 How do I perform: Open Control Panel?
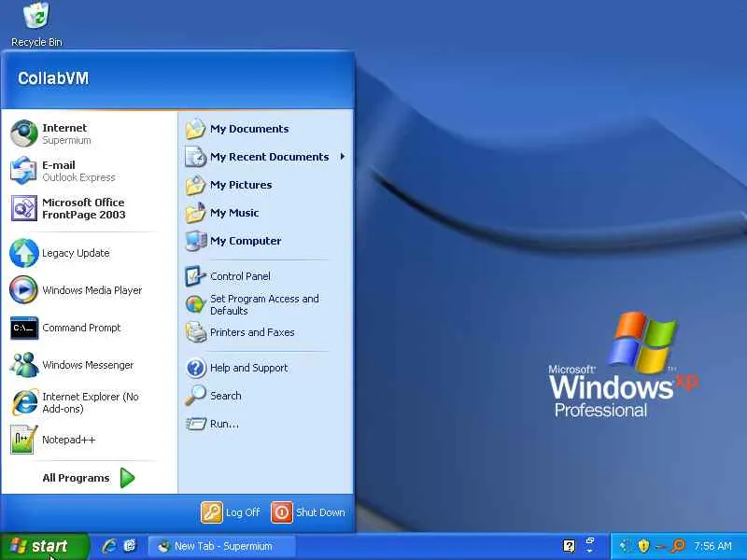point(265,276)
